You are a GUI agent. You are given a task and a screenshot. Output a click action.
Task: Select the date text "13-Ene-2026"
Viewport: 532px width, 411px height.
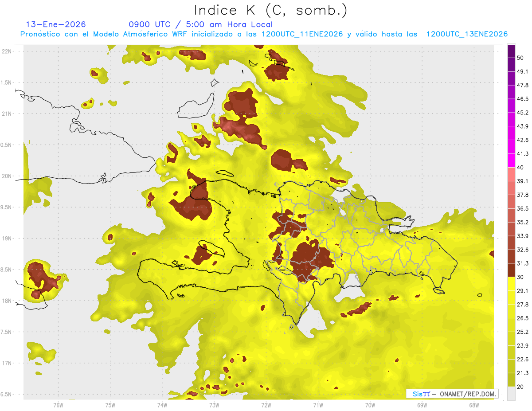click(x=56, y=24)
